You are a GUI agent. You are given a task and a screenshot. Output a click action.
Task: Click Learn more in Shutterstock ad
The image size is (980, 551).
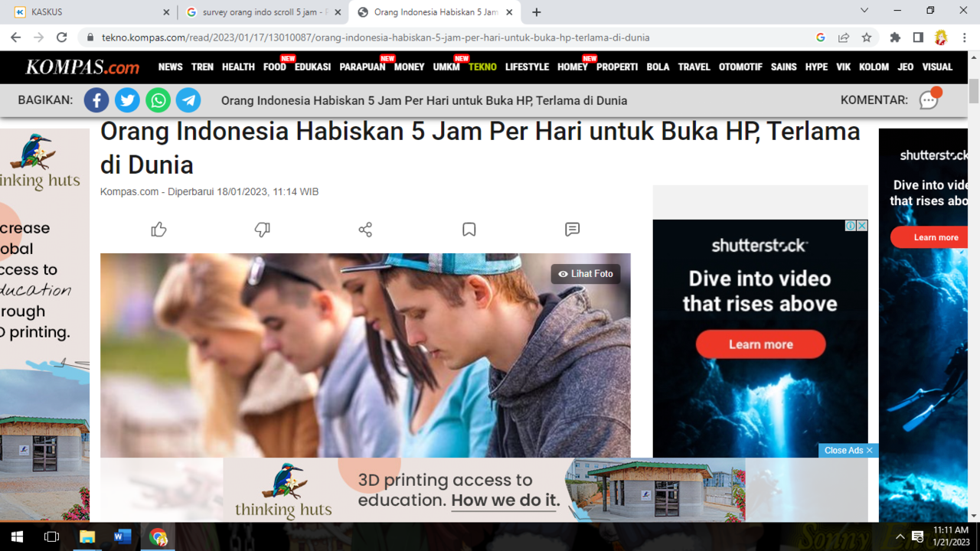[760, 344]
